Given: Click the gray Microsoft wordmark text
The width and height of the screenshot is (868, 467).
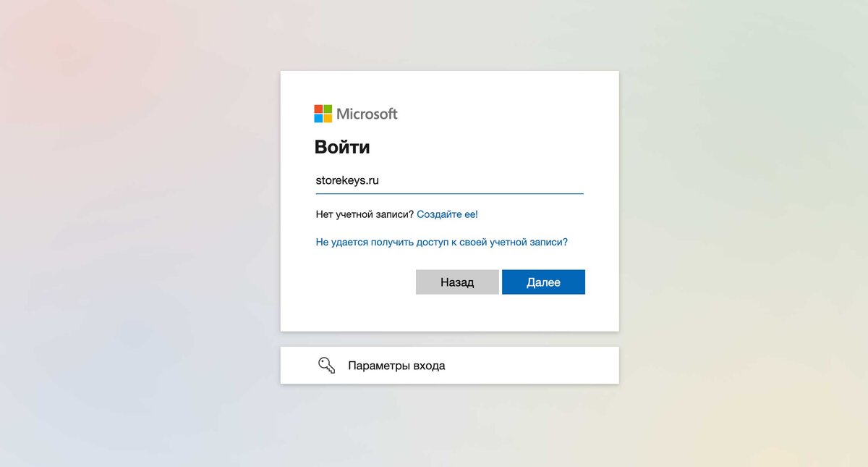Looking at the screenshot, I should pyautogui.click(x=367, y=114).
